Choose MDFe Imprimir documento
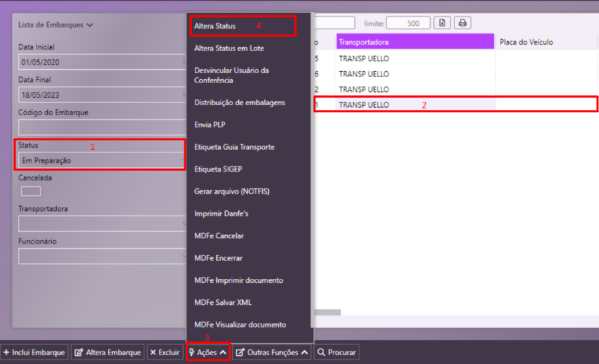This screenshot has width=599, height=364. click(x=238, y=280)
